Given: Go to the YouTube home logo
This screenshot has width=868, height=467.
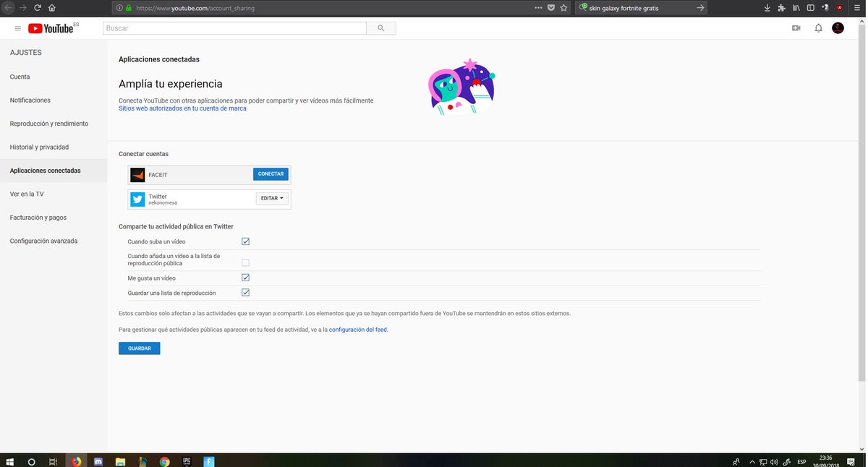Looking at the screenshot, I should [x=51, y=28].
